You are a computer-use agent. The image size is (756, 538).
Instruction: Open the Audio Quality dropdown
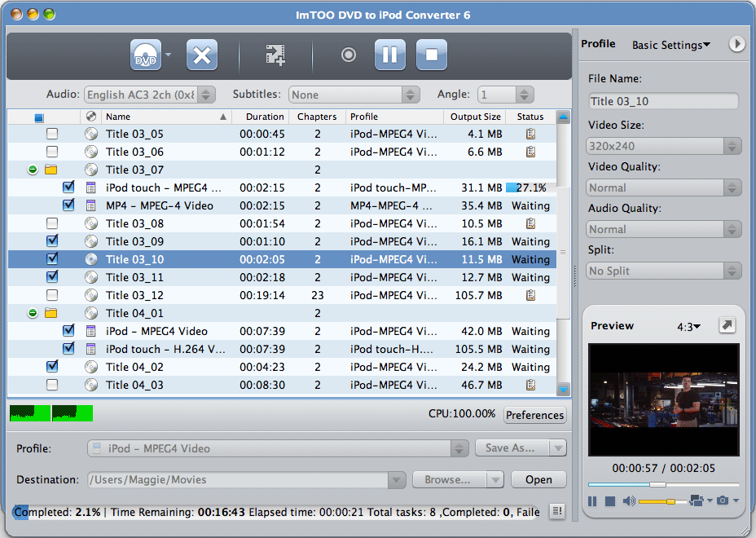[x=663, y=229]
